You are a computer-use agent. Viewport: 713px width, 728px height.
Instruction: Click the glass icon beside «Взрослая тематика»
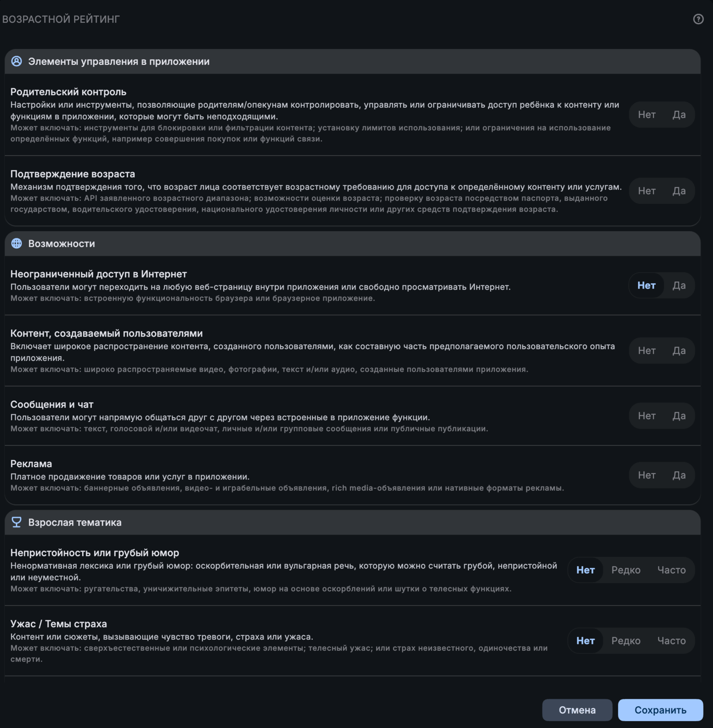pyautogui.click(x=17, y=522)
